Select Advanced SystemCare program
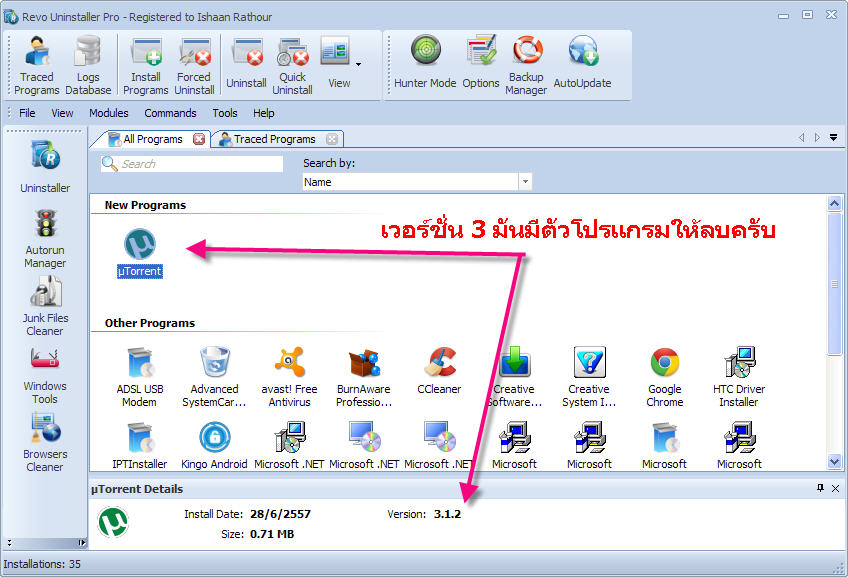 tap(214, 377)
